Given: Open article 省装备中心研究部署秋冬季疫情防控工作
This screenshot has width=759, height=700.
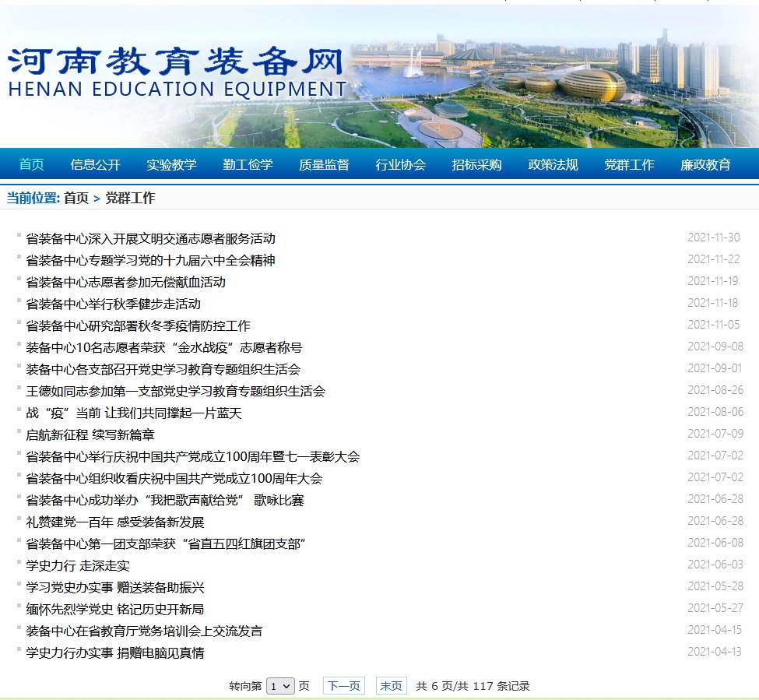Looking at the screenshot, I should [x=139, y=325].
